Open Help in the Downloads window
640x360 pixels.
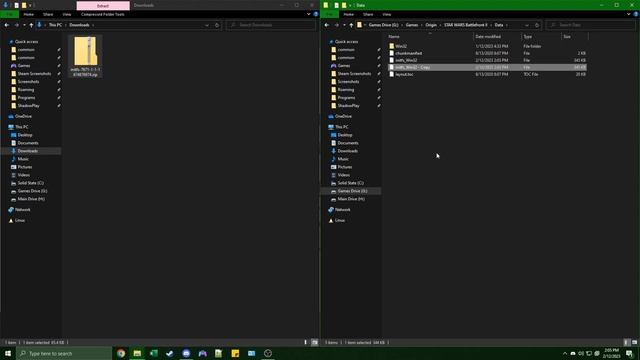click(316, 14)
